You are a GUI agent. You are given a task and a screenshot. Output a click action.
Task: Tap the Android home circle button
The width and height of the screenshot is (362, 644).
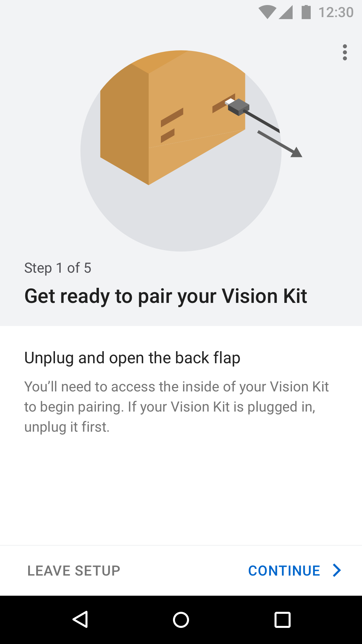tap(181, 620)
